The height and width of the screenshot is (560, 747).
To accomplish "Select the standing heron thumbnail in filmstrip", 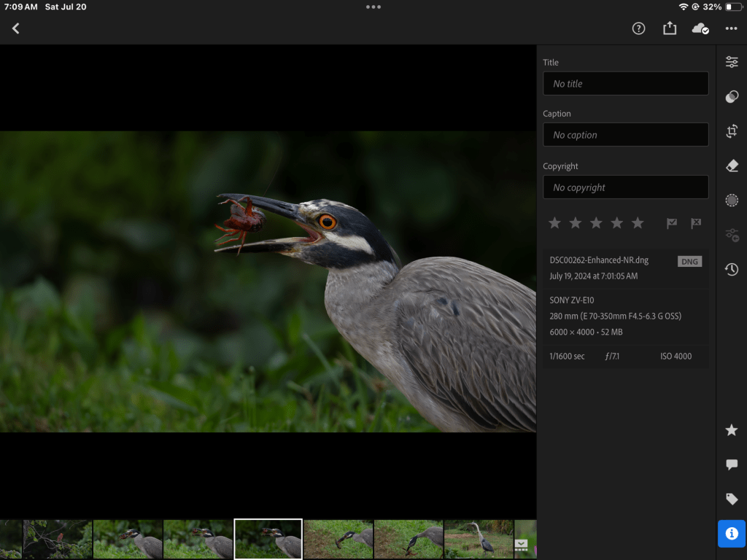I will coord(479,539).
